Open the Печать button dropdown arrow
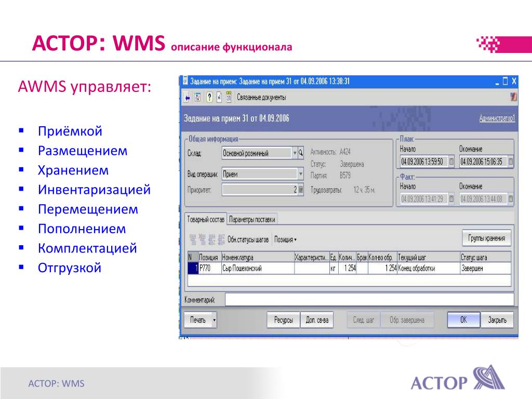This screenshot has height=399, width=532. point(214,320)
